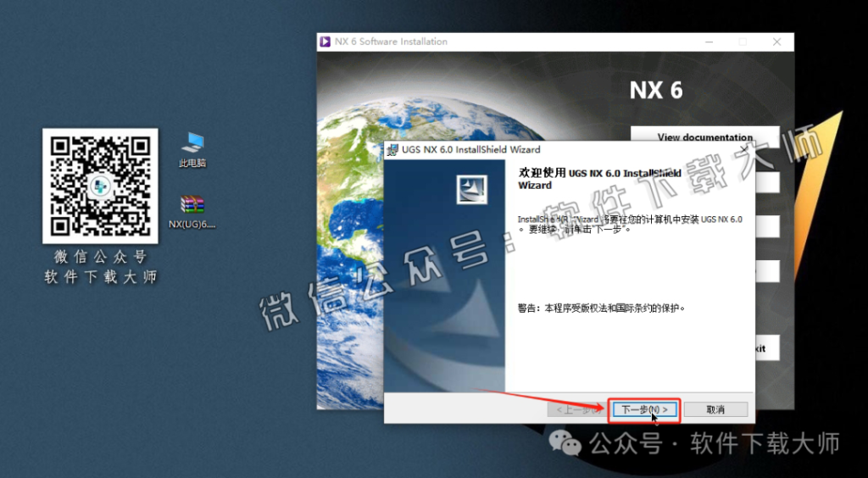The height and width of the screenshot is (478, 868).
Task: Click the 欢迎使用 UGS NX 6.0 heading
Action: tap(600, 179)
